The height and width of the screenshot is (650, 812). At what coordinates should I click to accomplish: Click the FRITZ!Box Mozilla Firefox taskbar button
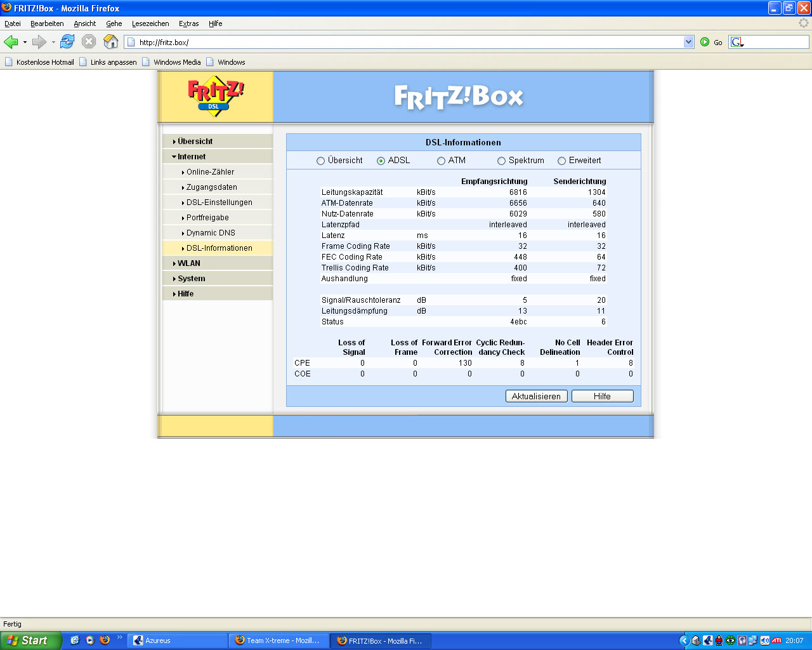[x=380, y=640]
